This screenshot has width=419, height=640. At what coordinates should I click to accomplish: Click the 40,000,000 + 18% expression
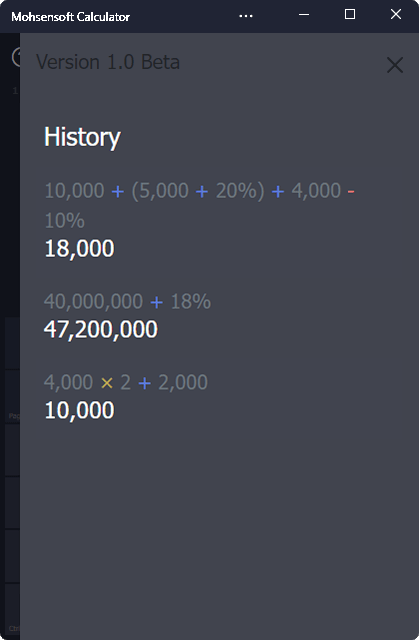(x=127, y=302)
